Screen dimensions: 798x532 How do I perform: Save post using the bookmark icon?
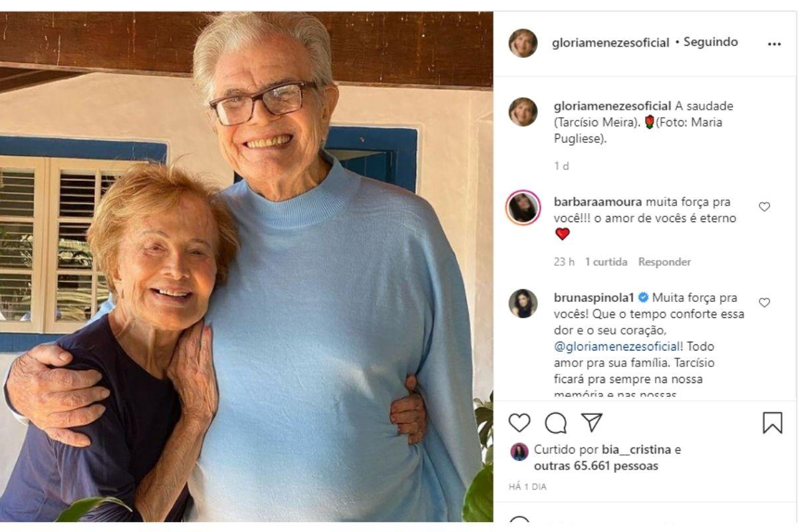(x=772, y=423)
